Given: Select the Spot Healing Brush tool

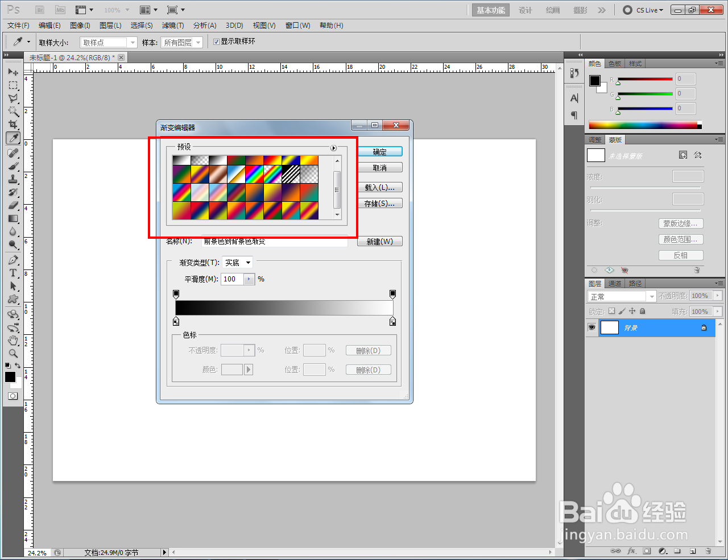Looking at the screenshot, I should click(x=13, y=153).
